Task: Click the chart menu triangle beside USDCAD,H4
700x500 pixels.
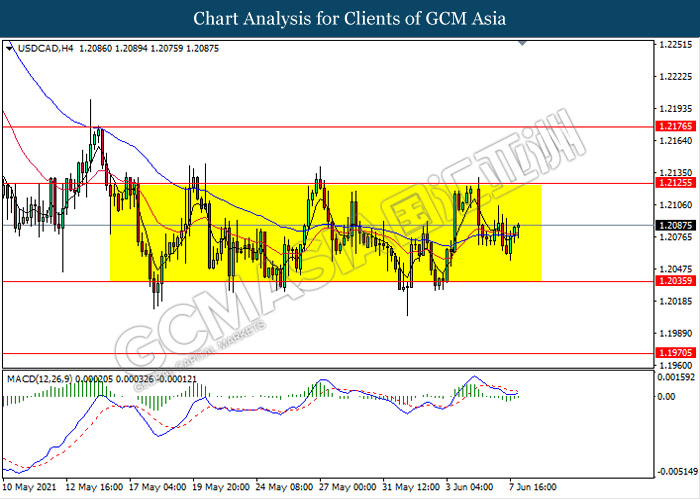Action: (x=9, y=48)
